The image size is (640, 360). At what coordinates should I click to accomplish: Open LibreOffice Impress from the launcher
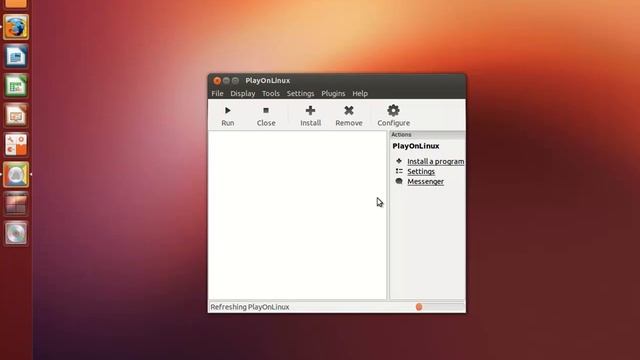pos(16,116)
